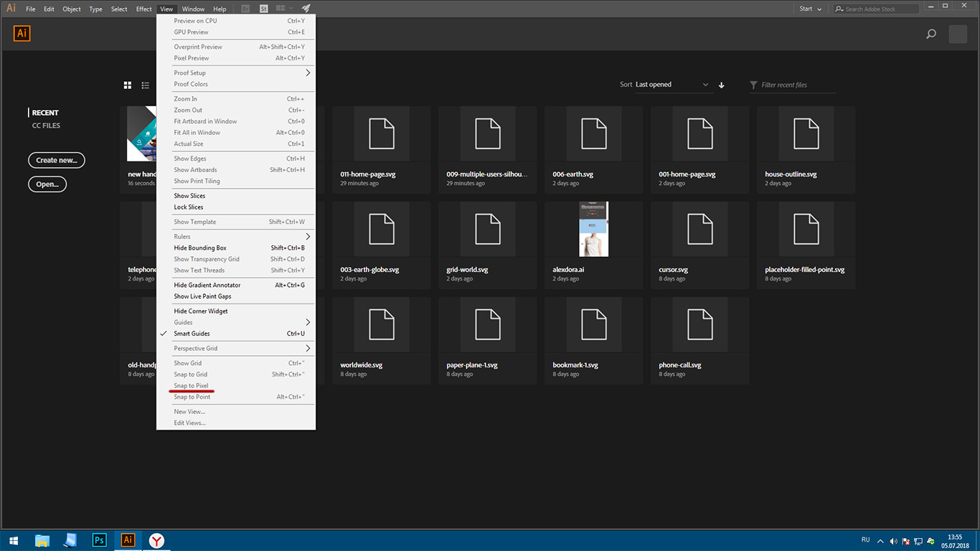Image resolution: width=980 pixels, height=551 pixels.
Task: Expand the Start workspace switcher dropdown
Action: pyautogui.click(x=810, y=9)
